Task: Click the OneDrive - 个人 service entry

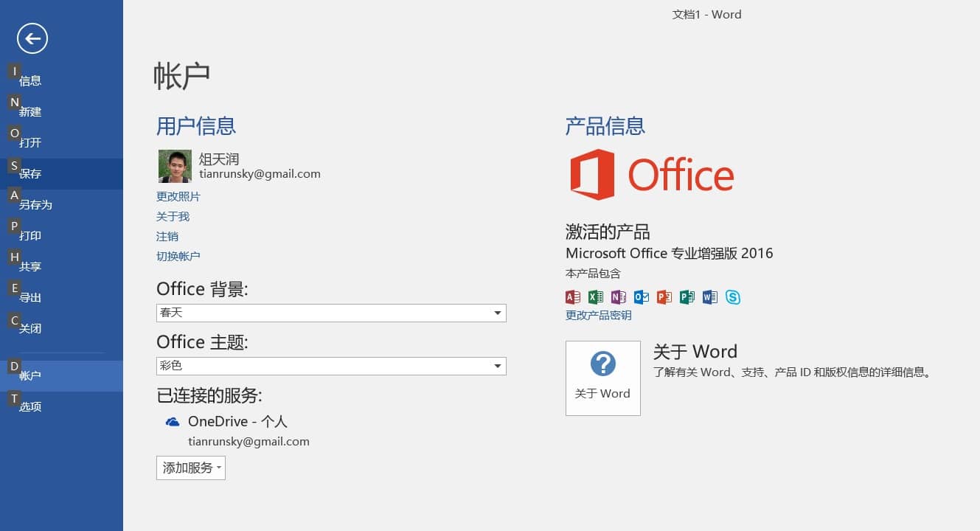Action: (237, 422)
